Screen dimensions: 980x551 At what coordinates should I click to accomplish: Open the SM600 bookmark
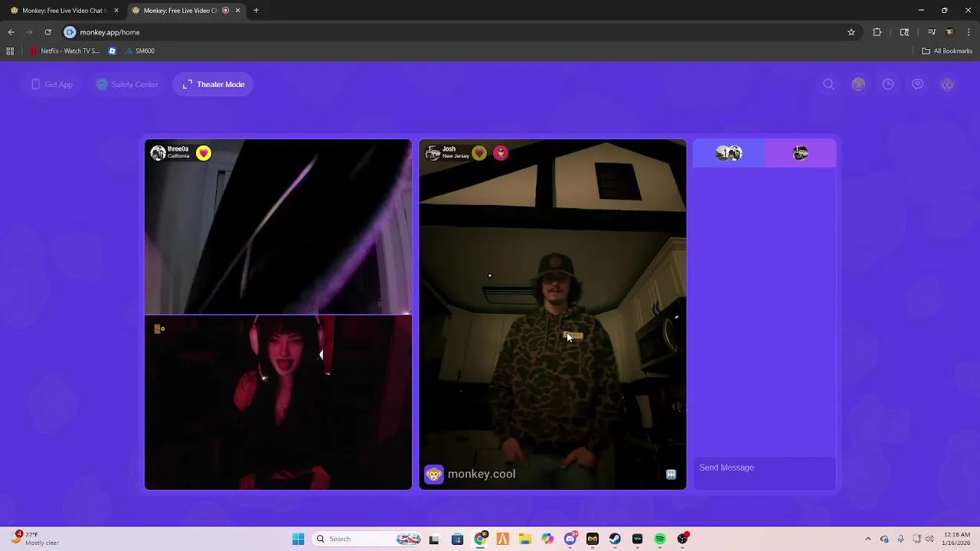tap(139, 51)
